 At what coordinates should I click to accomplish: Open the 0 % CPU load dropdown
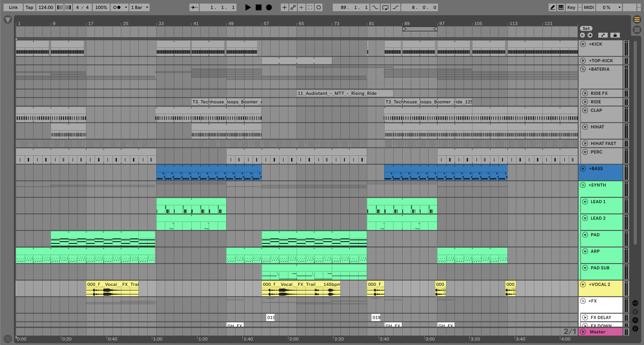609,7
